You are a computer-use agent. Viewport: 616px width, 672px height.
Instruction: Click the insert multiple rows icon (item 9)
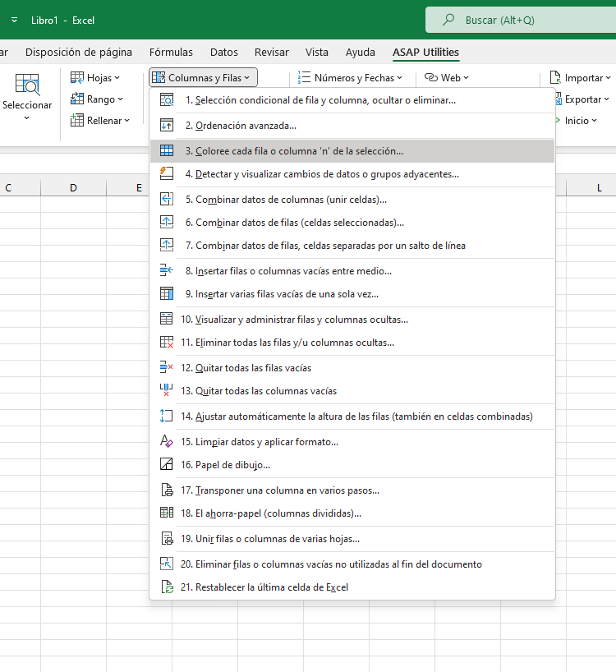point(166,293)
